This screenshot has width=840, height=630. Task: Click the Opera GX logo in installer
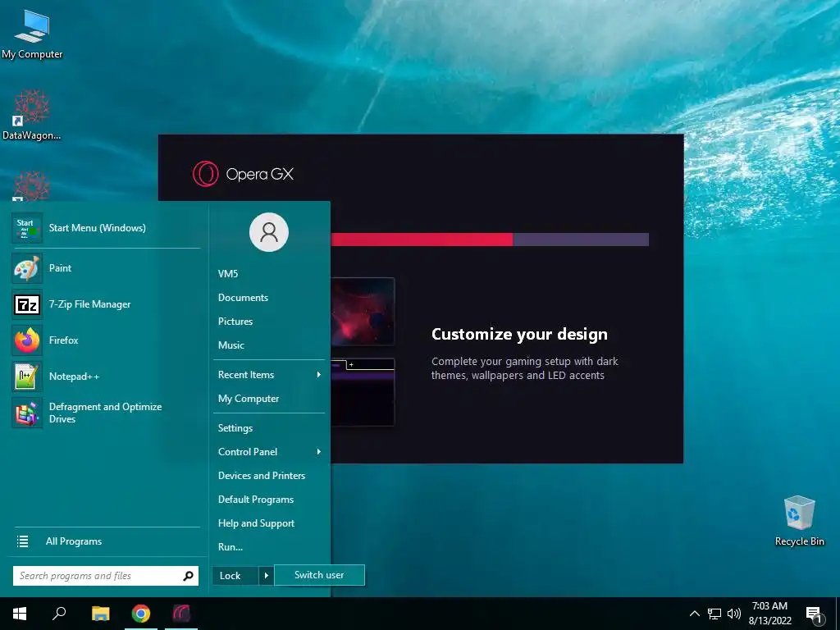(x=243, y=174)
